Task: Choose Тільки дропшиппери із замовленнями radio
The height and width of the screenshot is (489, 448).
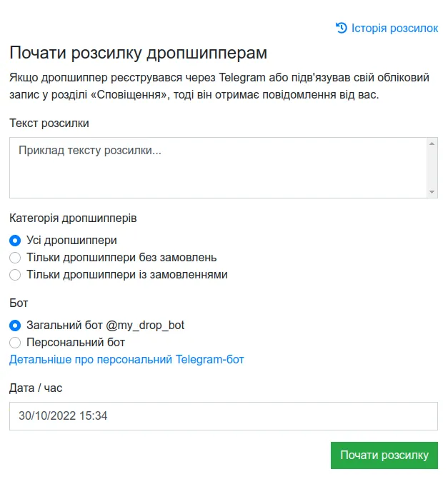Action: tap(15, 275)
